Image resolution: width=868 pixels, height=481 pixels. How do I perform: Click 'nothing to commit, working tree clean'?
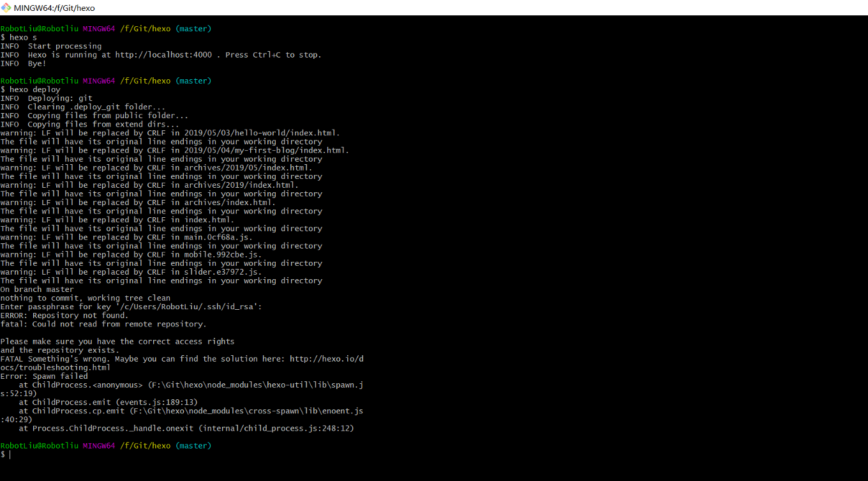86,298
